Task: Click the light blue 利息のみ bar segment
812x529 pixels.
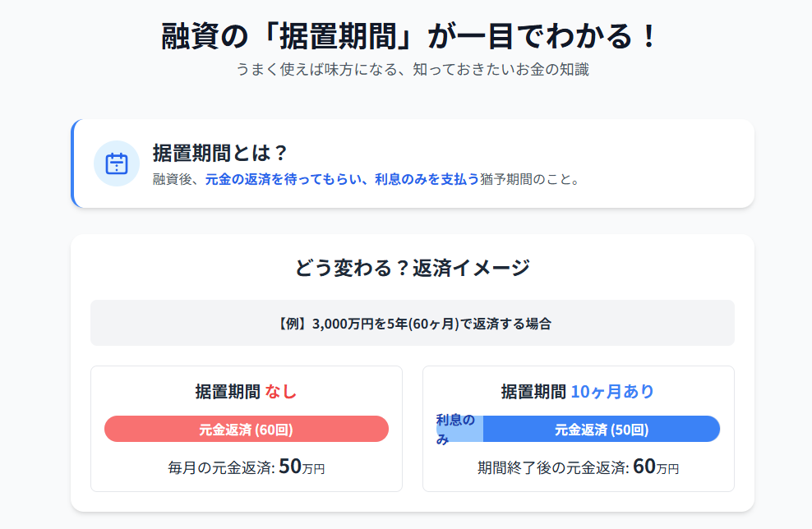Action: click(x=459, y=429)
